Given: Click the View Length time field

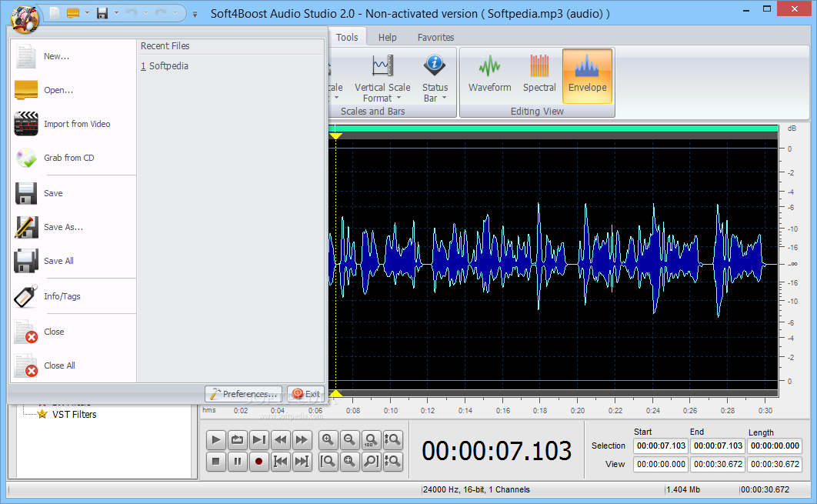Looking at the screenshot, I should (x=775, y=465).
